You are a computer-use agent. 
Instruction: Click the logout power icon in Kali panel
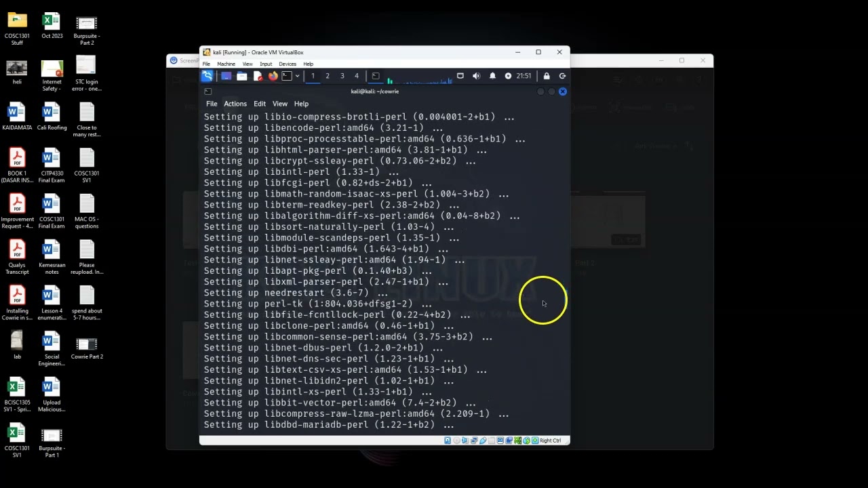click(x=562, y=76)
